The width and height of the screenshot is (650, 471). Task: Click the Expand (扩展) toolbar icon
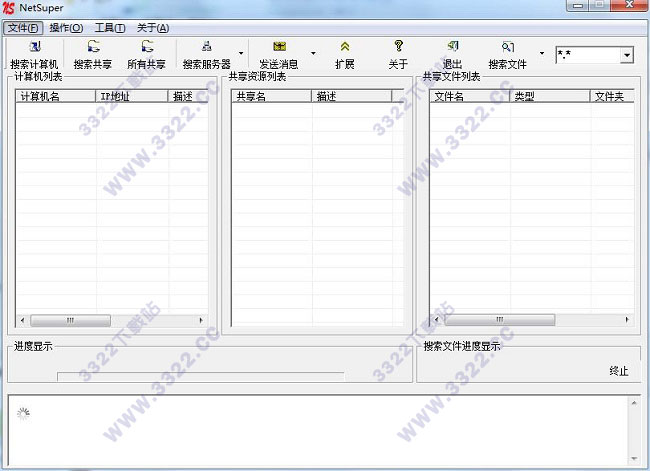pyautogui.click(x=344, y=46)
